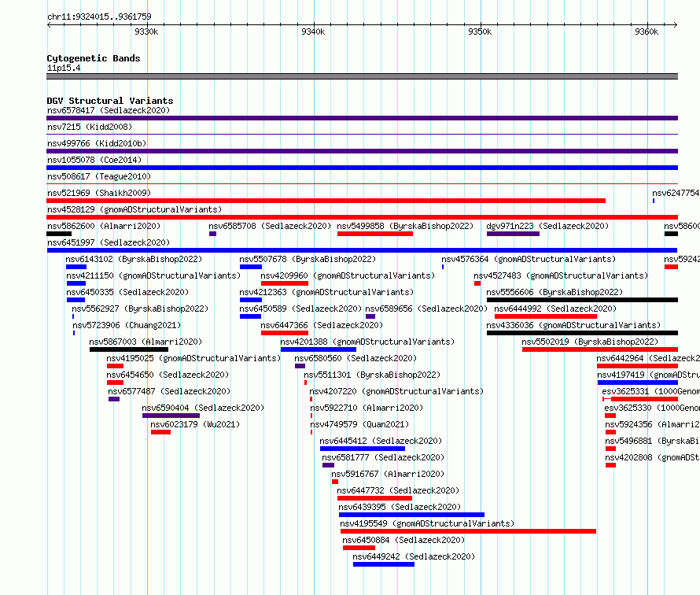The width and height of the screenshot is (700, 595).
Task: Select nsv5507678 (ByrskaBishop2022) blue bar
Action: click(251, 267)
